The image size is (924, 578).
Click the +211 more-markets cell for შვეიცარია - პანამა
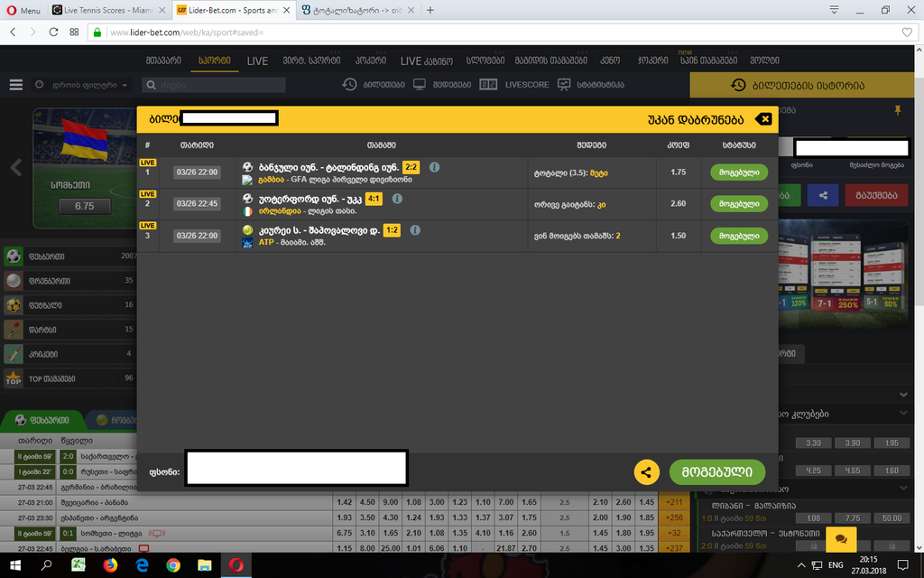coord(674,502)
